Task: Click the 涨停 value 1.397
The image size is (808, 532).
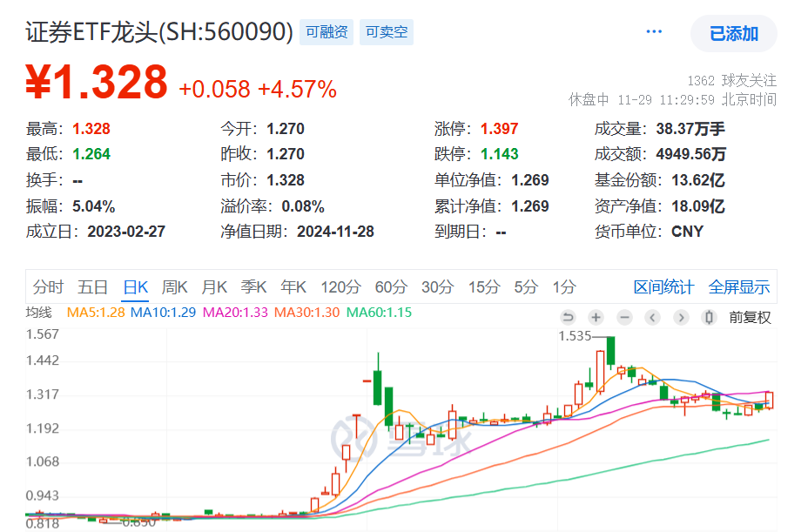Action: pyautogui.click(x=499, y=128)
